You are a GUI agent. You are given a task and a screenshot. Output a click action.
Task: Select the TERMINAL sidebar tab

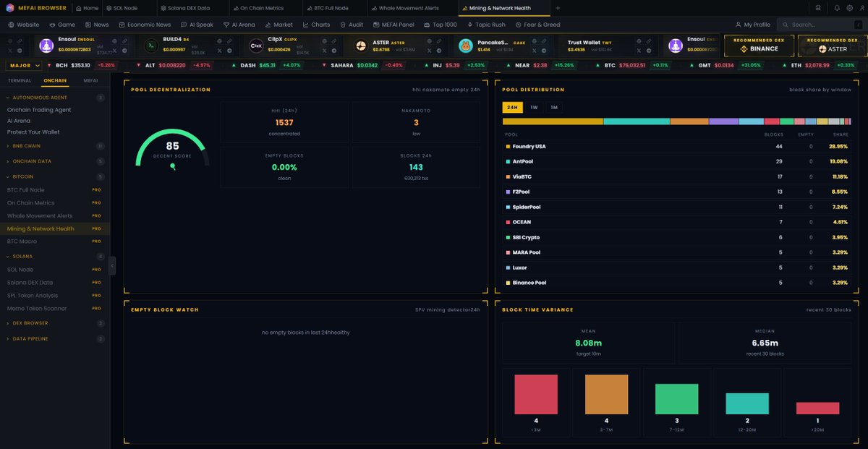20,81
